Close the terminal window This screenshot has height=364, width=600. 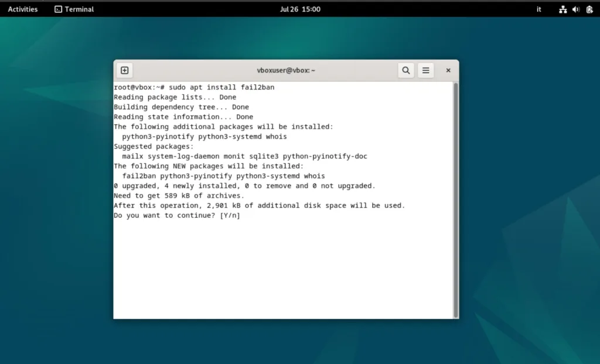coord(448,70)
